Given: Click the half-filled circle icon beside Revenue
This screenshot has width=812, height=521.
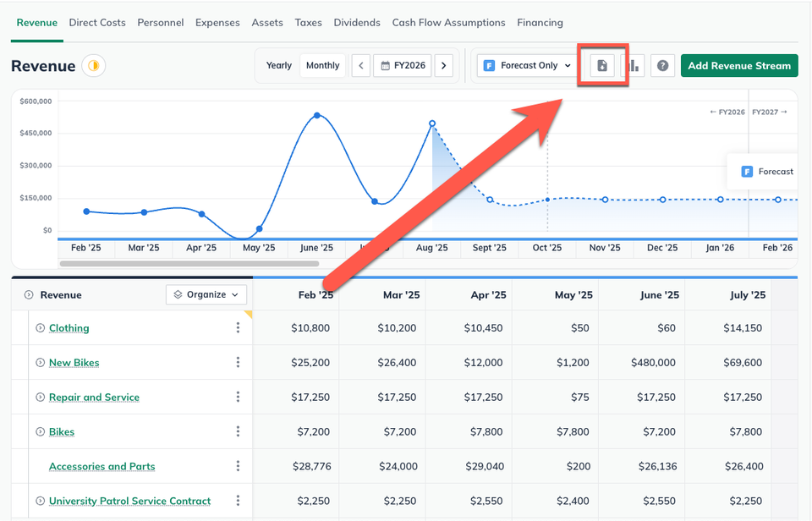Looking at the screenshot, I should coord(94,66).
